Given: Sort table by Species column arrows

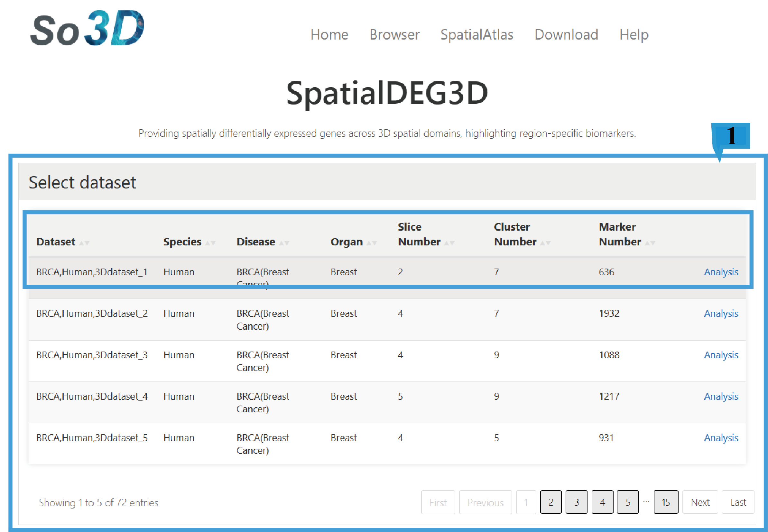Looking at the screenshot, I should 210,243.
